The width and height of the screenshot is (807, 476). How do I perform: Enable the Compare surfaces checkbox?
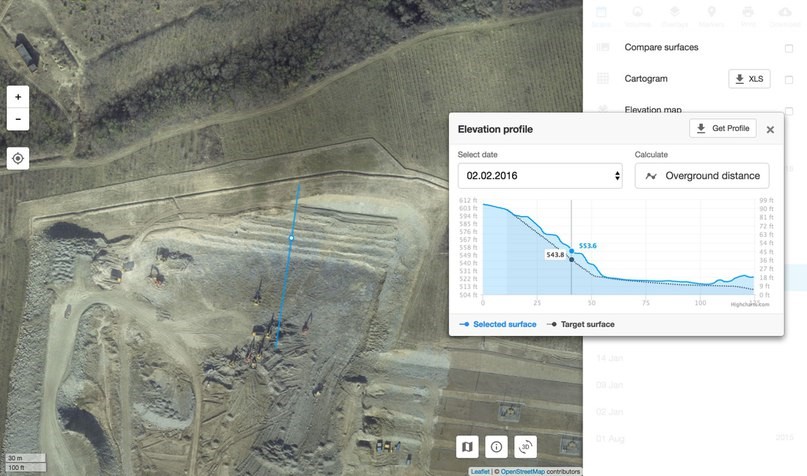(x=789, y=48)
